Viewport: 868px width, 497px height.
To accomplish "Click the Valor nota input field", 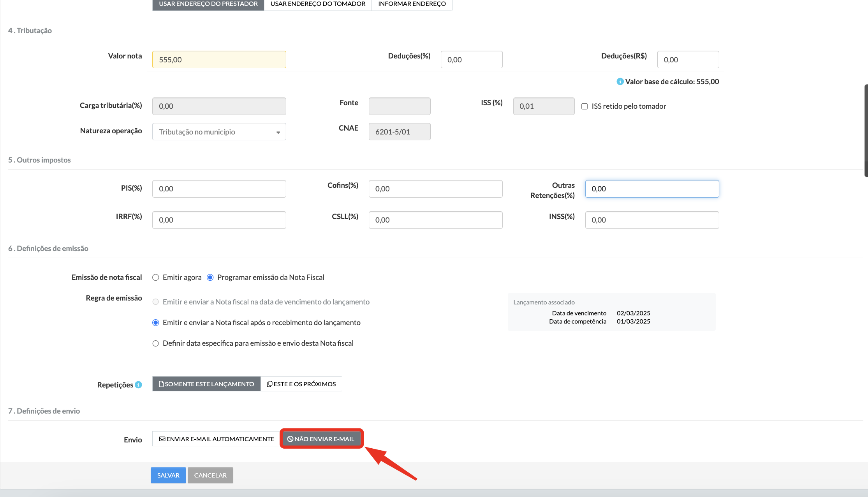I will coord(219,60).
